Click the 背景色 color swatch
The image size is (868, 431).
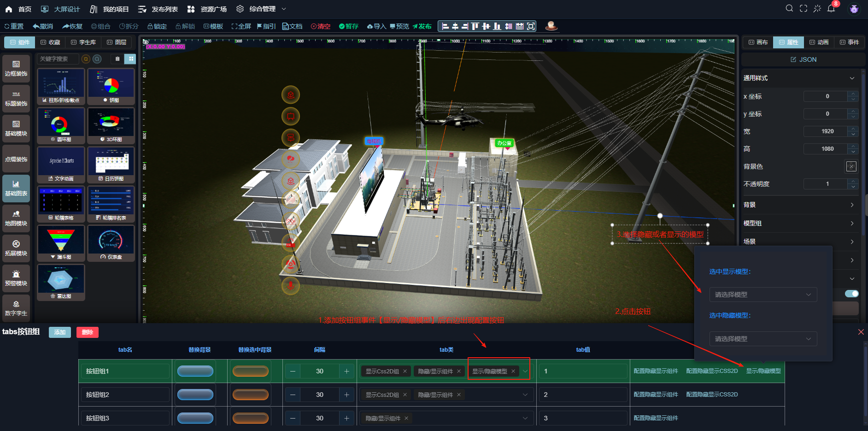click(851, 166)
